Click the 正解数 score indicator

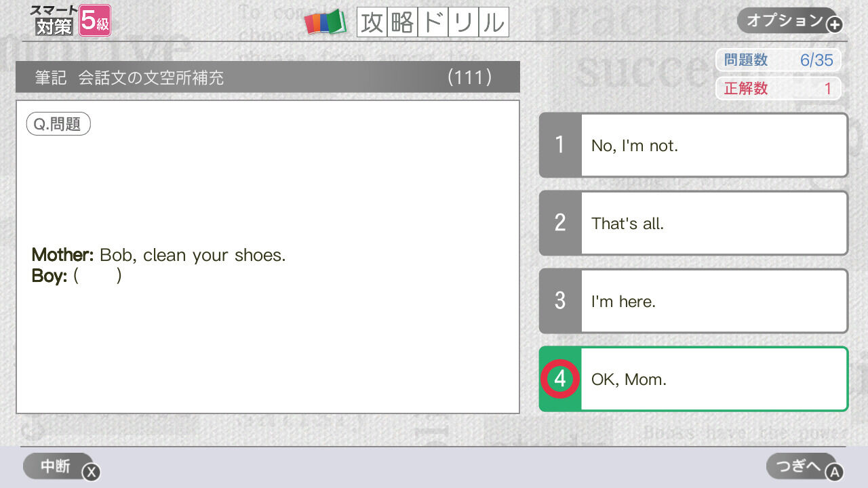pyautogui.click(x=778, y=88)
